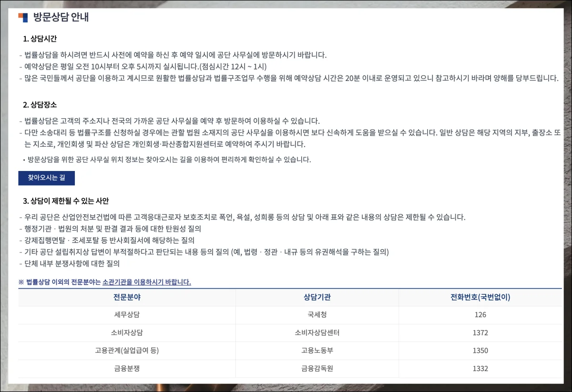Click phone number 126 in the table
Viewport: 572px width, 392px height.
click(x=480, y=315)
